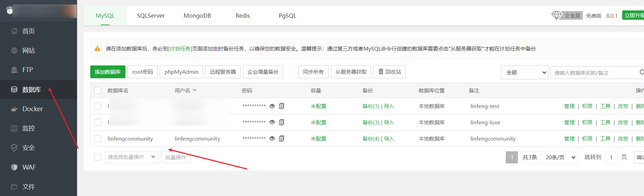The image size is (644, 196).
Task: Copy password for linfeng-love row
Action: point(281,122)
